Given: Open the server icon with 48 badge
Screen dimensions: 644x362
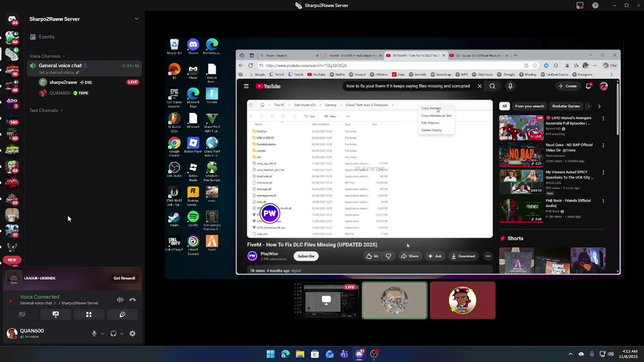Looking at the screenshot, I should click(x=12, y=85).
